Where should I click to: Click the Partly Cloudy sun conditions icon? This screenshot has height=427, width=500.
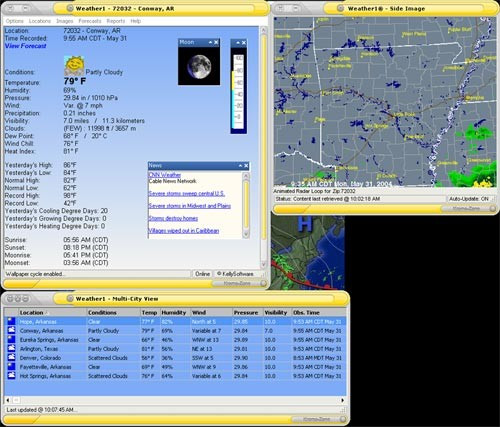click(x=74, y=66)
